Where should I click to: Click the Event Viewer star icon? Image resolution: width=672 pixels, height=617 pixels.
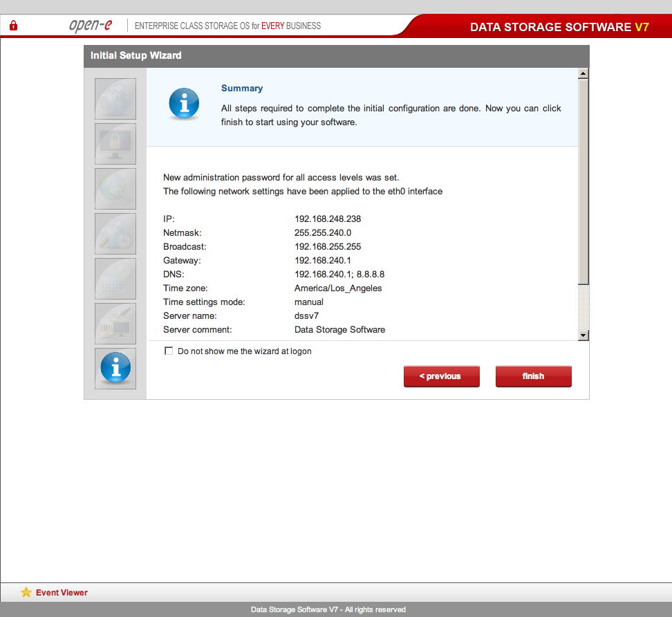[x=26, y=592]
